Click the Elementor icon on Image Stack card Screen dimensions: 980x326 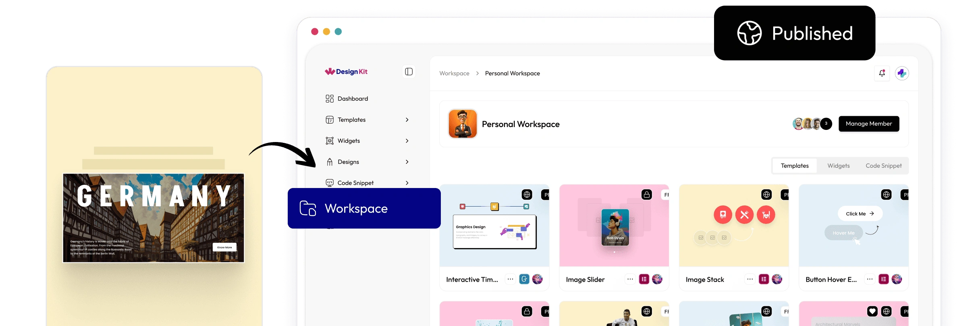[764, 279]
